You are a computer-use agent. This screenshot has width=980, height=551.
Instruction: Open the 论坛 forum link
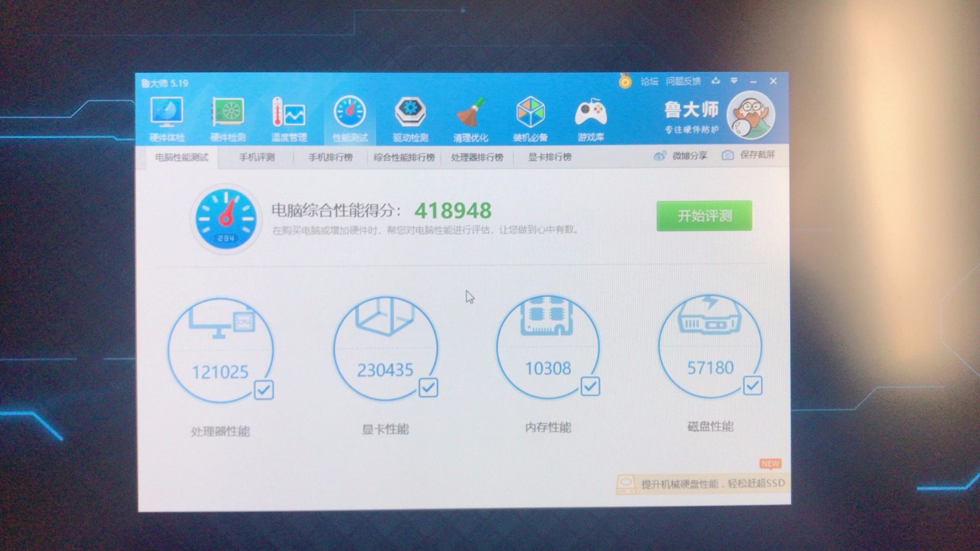coord(649,81)
